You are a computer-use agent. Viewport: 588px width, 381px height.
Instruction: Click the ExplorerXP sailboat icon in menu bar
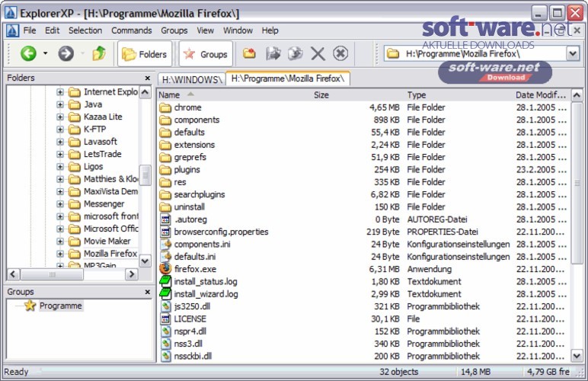click(x=12, y=30)
